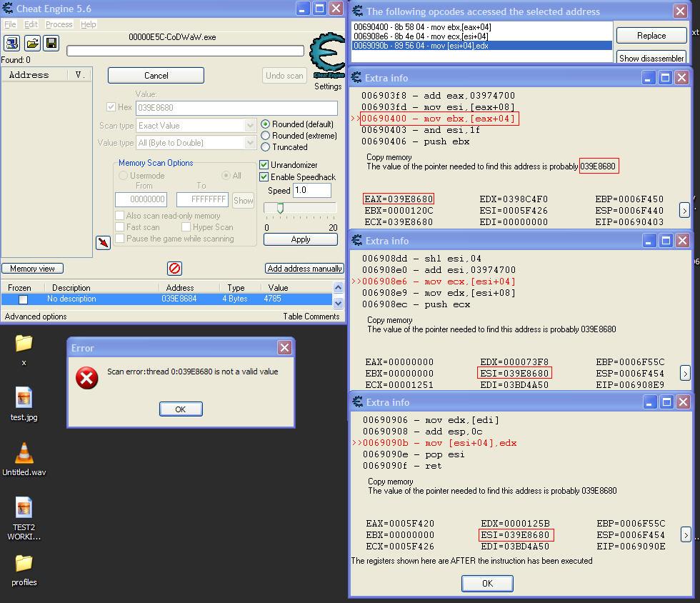Screen dimensions: 700x603
Task: Open the Process menu
Action: (59, 24)
